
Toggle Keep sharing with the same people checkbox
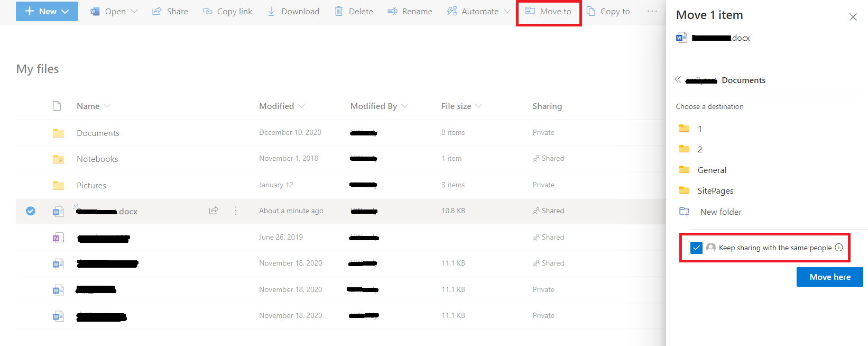pos(696,248)
